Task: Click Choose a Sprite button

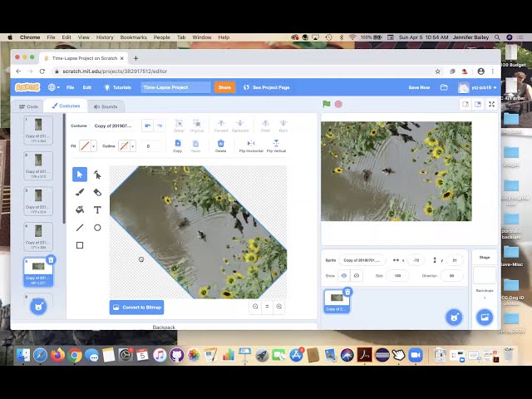Action: [454, 318]
